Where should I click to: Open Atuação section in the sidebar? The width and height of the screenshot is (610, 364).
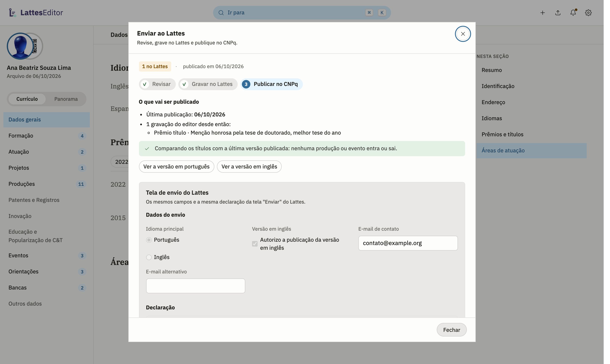coord(47,152)
